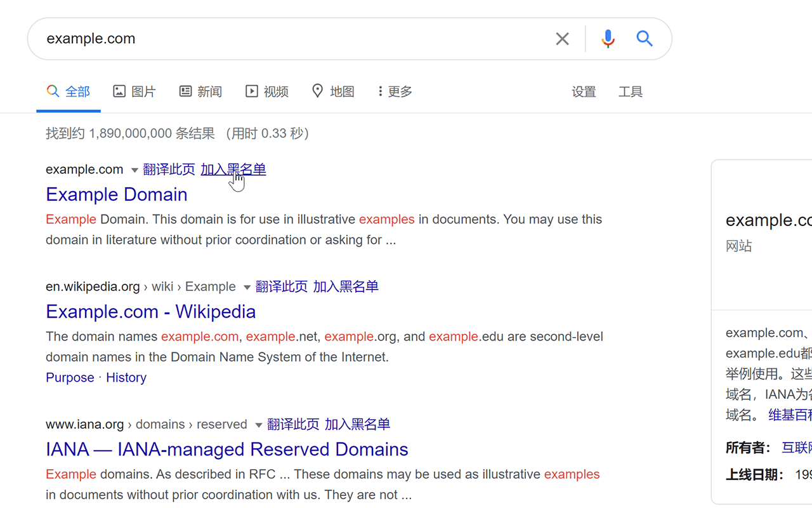This screenshot has width=812, height=508.
Task: Open 设置 (Settings)
Action: click(x=584, y=91)
